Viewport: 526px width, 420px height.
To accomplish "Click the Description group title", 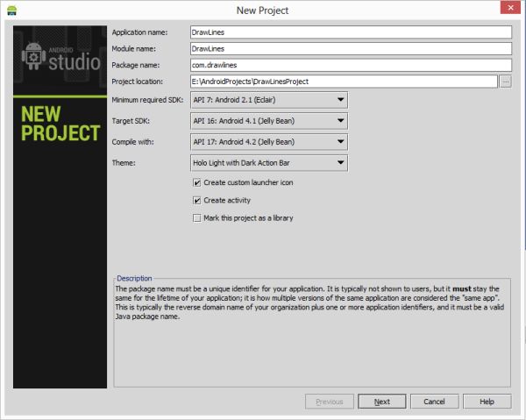I will (x=134, y=279).
